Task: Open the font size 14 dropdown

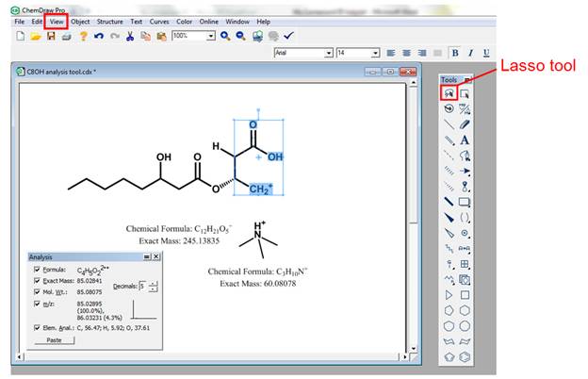Action: [375, 53]
